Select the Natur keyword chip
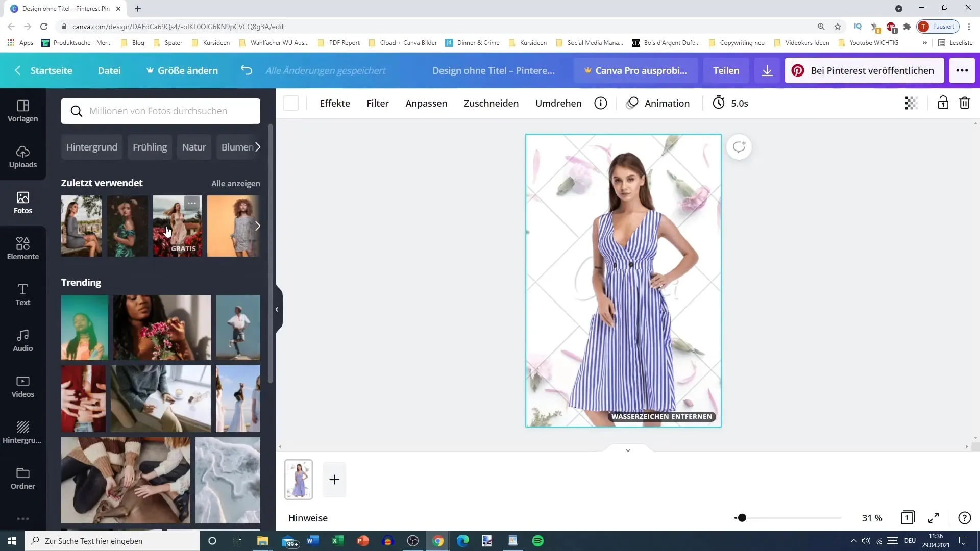 click(x=194, y=147)
